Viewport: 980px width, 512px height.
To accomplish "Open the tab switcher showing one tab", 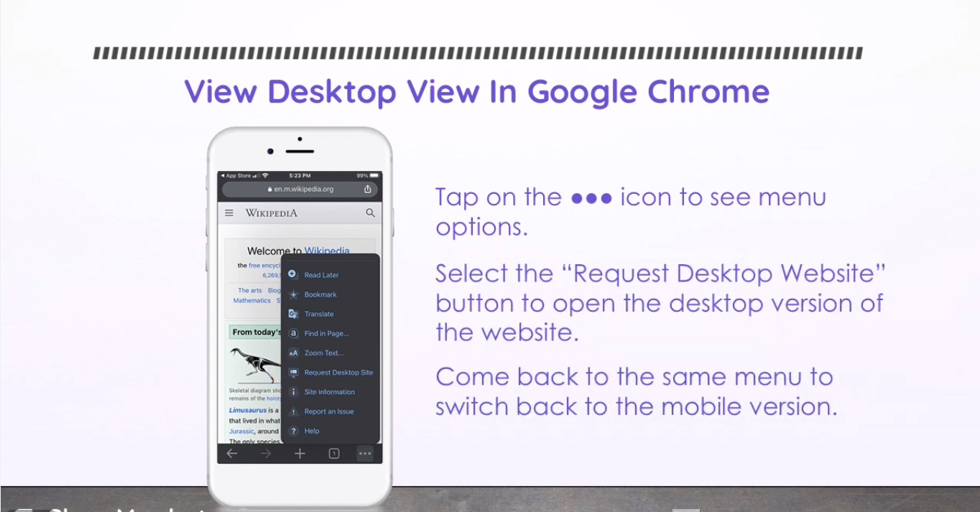I will click(x=333, y=453).
